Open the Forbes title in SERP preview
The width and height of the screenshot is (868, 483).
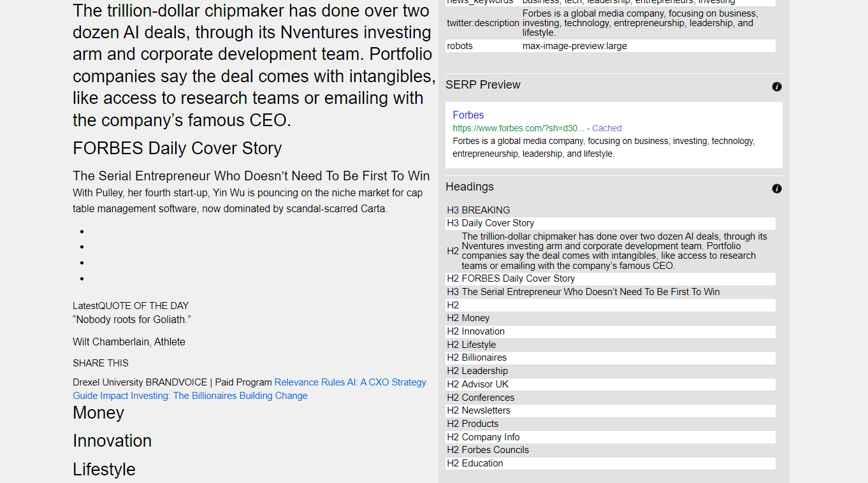468,115
